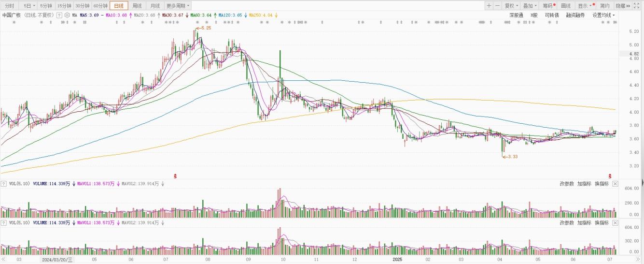
Task: Click the MA250 yellow legend label
Action: click(x=260, y=15)
